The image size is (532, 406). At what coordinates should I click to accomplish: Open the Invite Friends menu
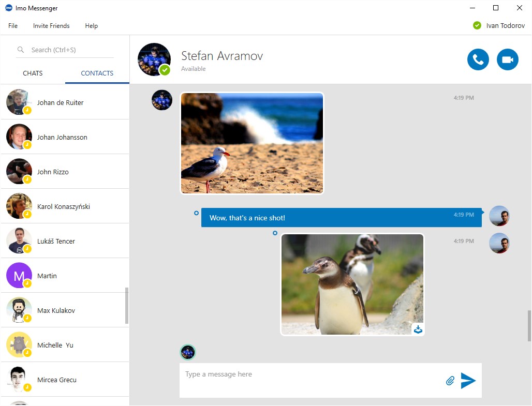coord(51,25)
